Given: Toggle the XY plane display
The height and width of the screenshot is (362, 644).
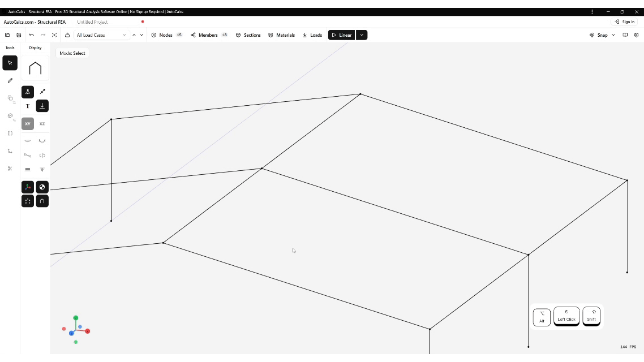Looking at the screenshot, I should coord(27,124).
